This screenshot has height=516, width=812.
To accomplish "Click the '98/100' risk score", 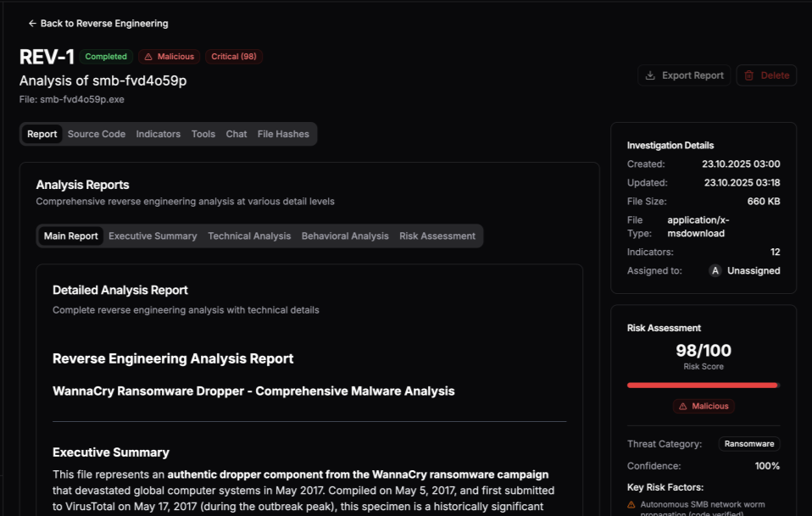I will (704, 351).
